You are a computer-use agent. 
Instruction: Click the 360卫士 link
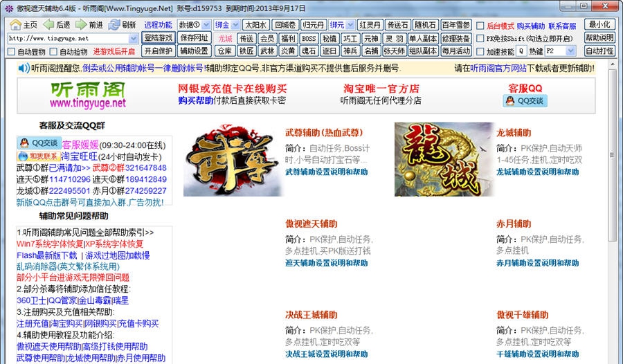(31, 301)
